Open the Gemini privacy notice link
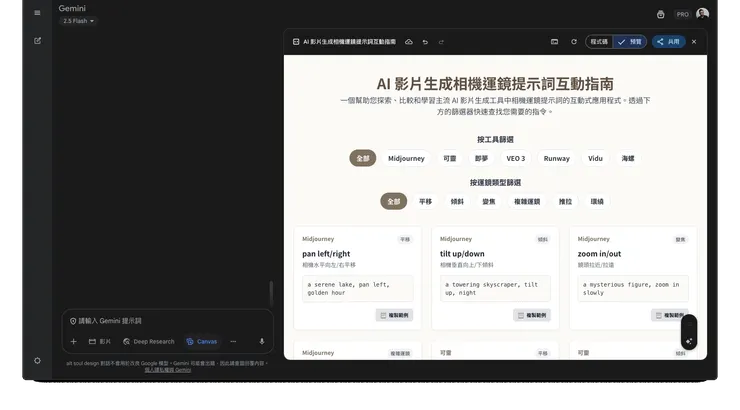This screenshot has height=410, width=740. point(168,370)
